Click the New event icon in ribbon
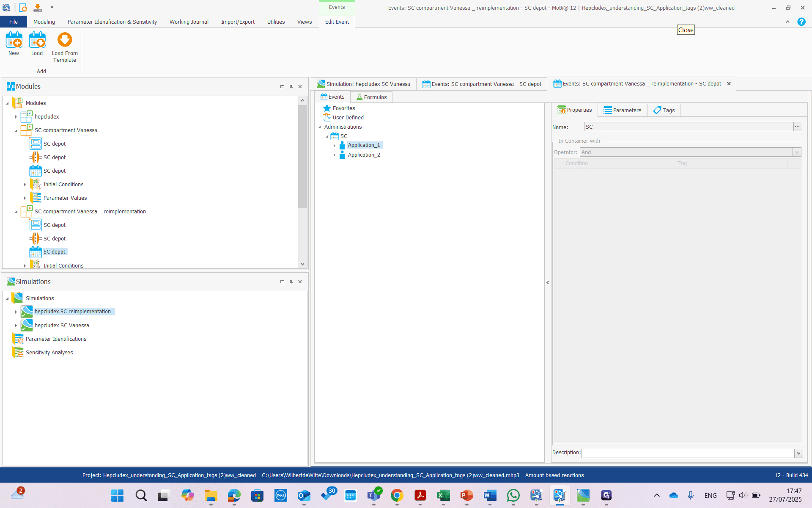 point(14,41)
